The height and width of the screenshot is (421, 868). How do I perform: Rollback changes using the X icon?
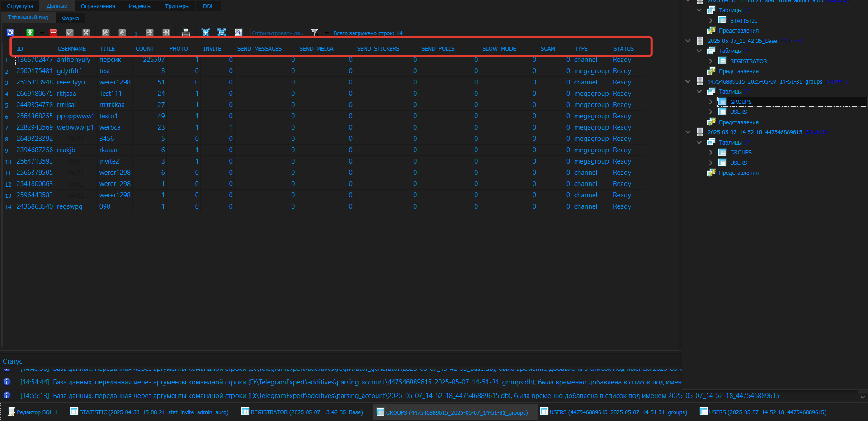[x=86, y=33]
